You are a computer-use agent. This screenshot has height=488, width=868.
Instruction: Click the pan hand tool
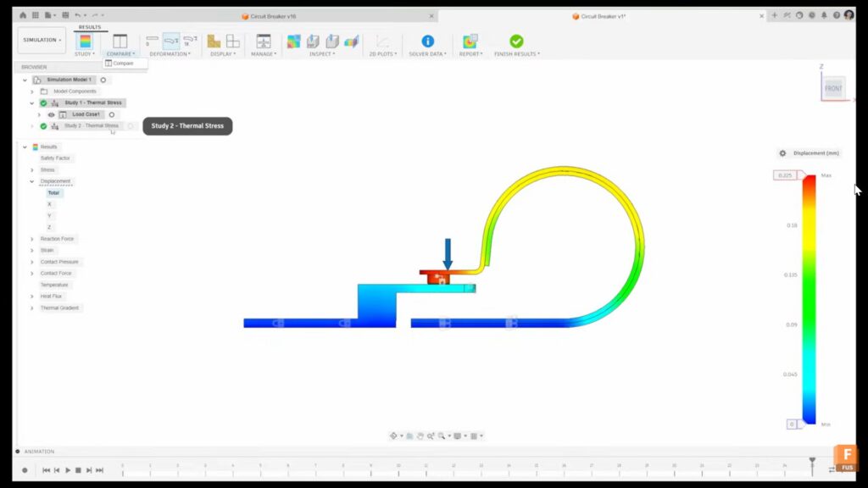click(420, 436)
